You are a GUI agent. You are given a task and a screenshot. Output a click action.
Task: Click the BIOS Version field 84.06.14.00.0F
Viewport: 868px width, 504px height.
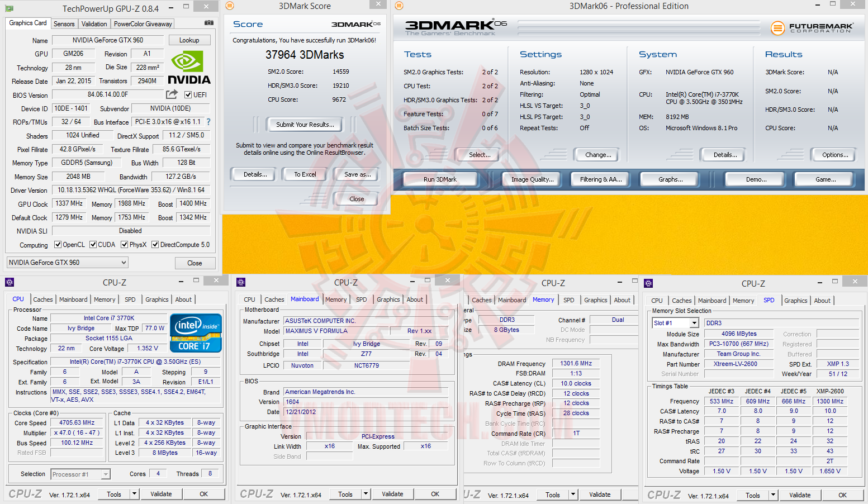point(108,94)
